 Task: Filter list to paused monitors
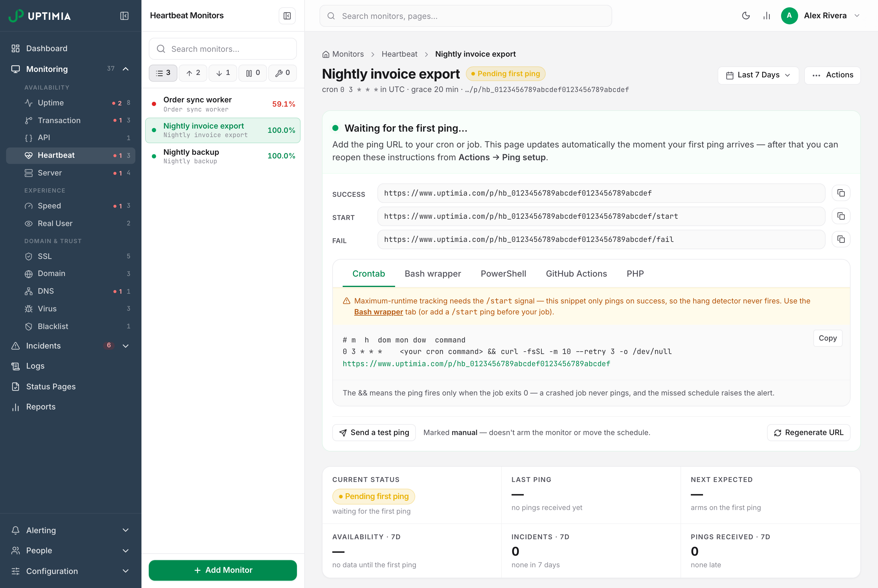pos(253,73)
